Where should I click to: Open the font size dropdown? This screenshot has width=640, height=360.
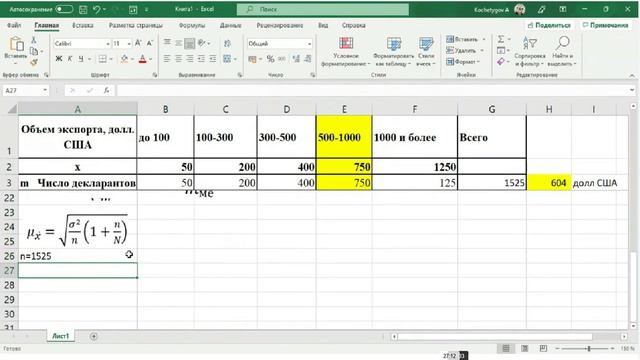pyautogui.click(x=129, y=44)
